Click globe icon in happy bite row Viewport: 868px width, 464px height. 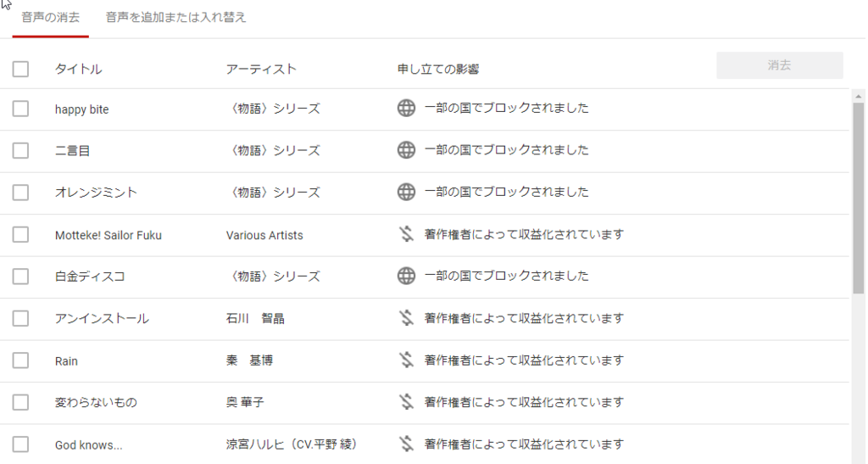click(406, 108)
